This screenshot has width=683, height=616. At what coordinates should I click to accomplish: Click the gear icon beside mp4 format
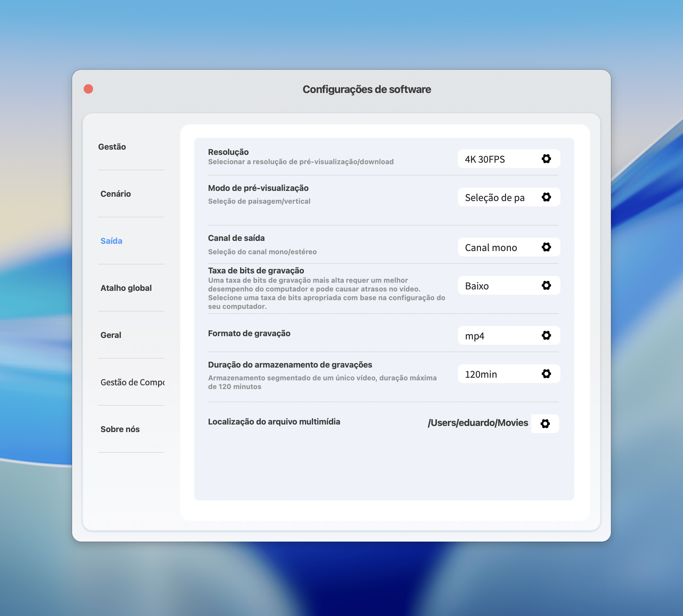pos(546,335)
